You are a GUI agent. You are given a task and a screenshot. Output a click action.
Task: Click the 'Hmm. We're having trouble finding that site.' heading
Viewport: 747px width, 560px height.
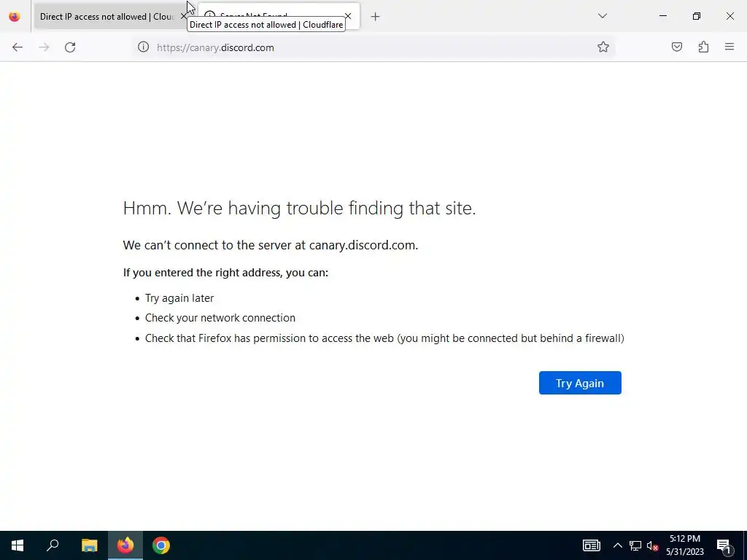[x=299, y=208]
